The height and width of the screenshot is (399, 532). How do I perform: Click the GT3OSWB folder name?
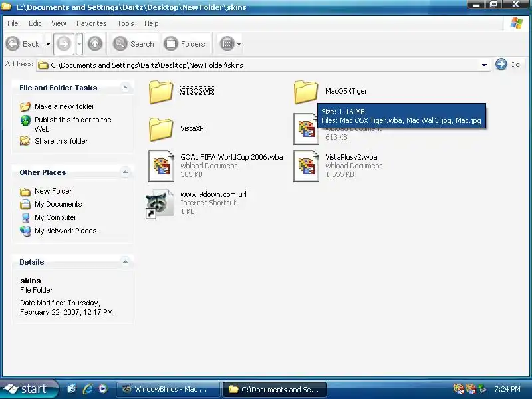[x=197, y=91]
